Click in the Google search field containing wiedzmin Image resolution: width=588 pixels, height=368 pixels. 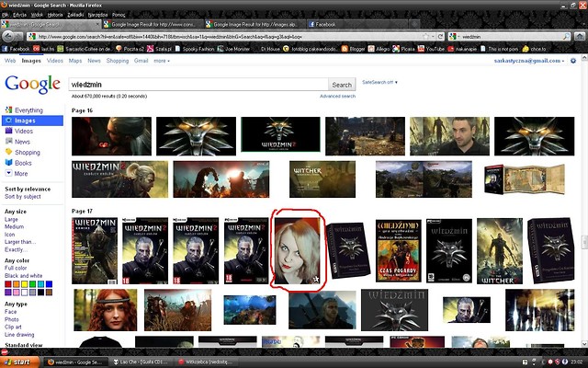coord(198,85)
